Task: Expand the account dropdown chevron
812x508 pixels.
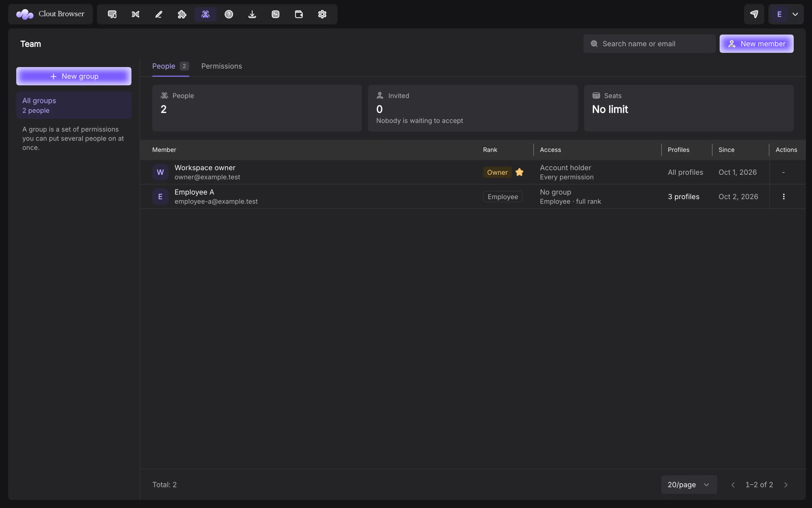Action: pyautogui.click(x=795, y=14)
